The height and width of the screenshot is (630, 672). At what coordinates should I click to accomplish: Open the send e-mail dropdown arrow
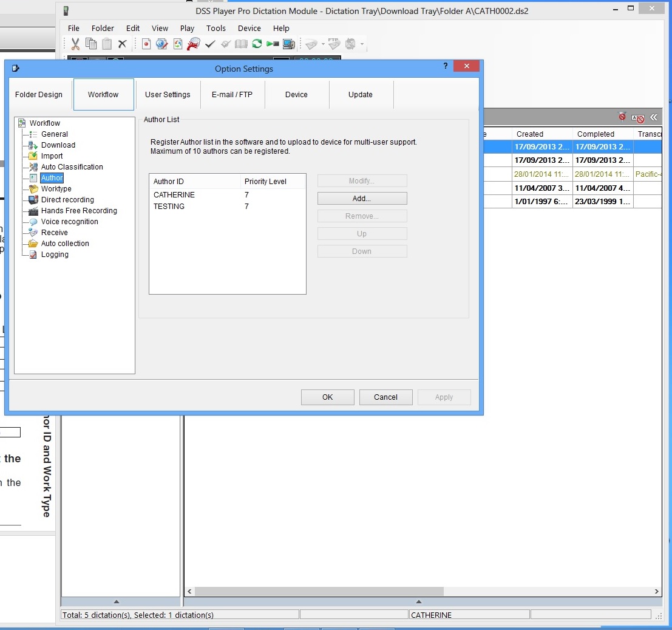click(x=323, y=44)
